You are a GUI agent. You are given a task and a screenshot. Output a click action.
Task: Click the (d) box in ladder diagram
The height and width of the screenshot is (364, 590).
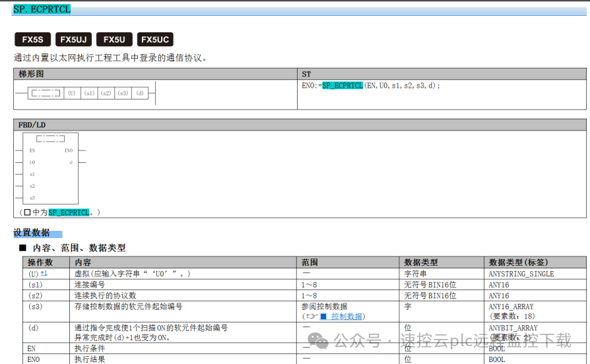coord(140,93)
